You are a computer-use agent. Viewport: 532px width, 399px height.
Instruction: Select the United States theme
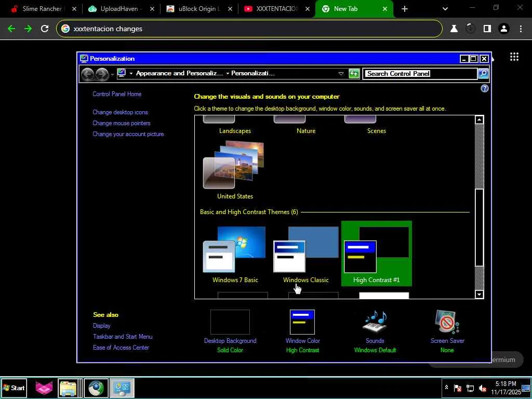235,170
